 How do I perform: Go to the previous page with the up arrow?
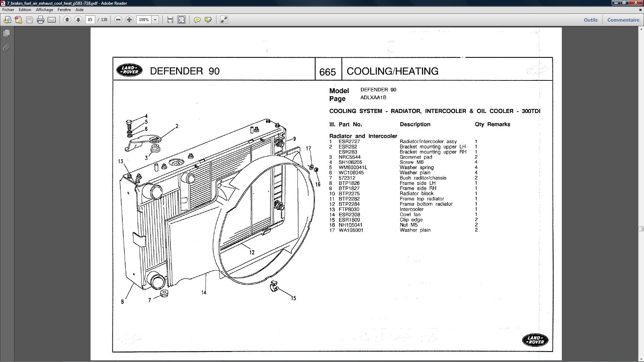pos(67,20)
